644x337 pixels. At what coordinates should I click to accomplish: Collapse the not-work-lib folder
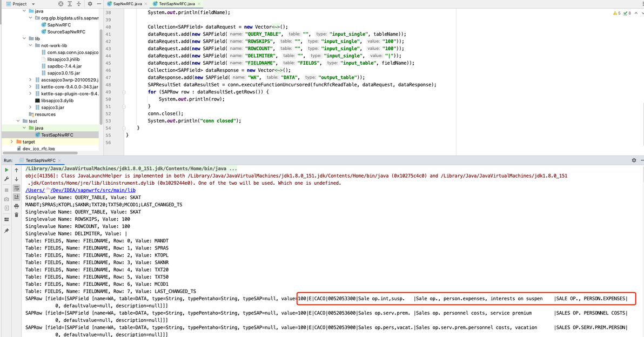tap(30, 45)
